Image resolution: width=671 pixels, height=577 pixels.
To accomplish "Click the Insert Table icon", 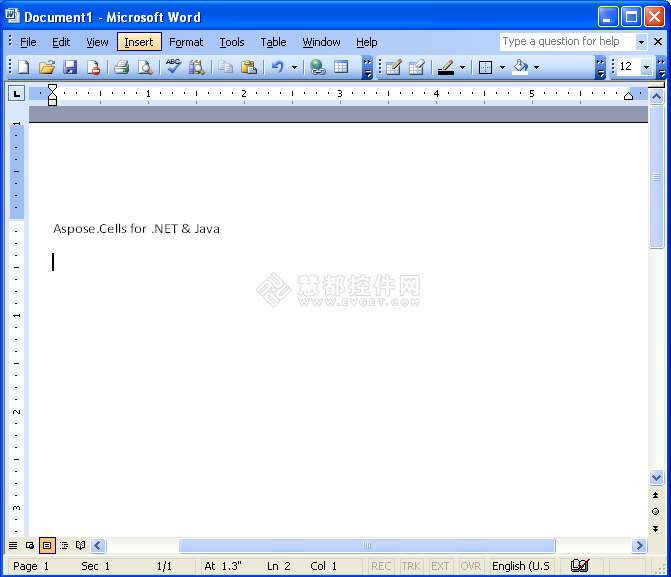I will (341, 67).
